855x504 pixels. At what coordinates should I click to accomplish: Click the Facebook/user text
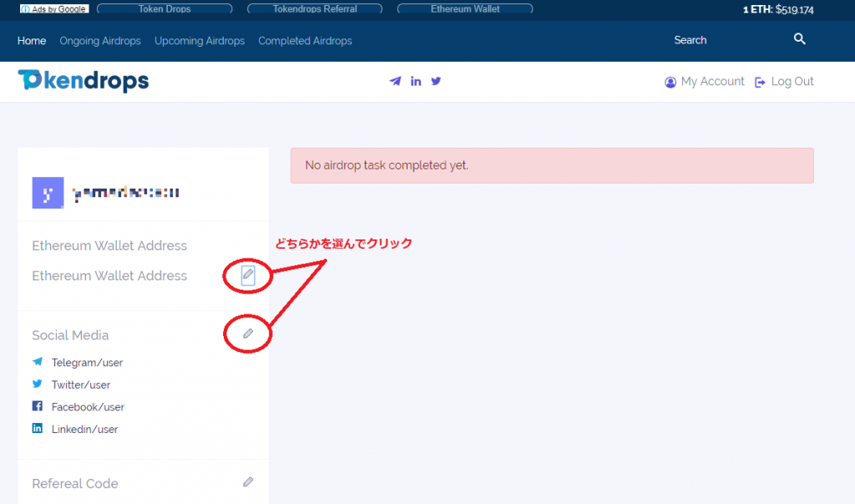[x=88, y=407]
